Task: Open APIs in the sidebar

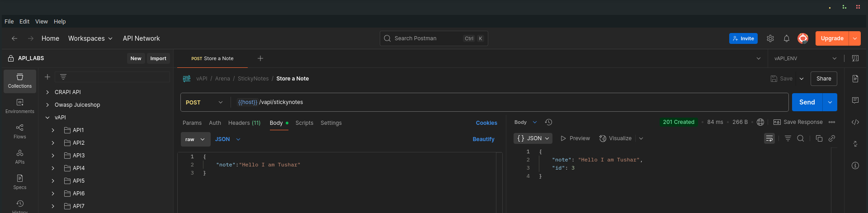Action: click(x=20, y=157)
